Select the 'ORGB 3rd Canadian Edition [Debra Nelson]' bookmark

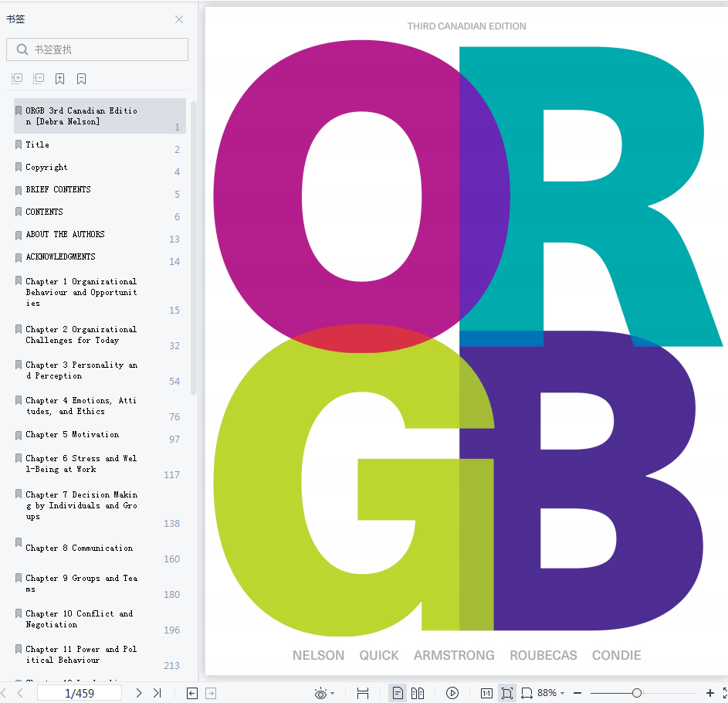coord(100,116)
